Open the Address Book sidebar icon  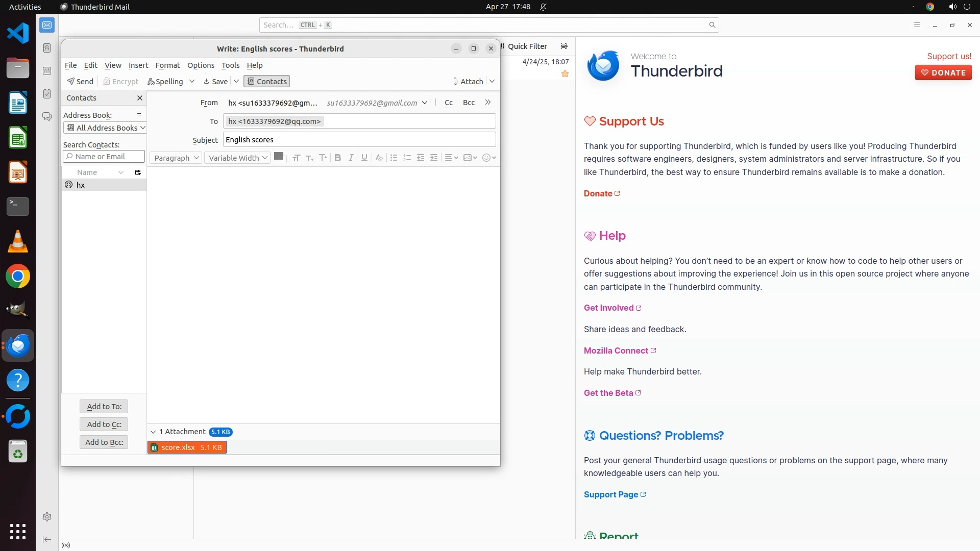pos(47,48)
